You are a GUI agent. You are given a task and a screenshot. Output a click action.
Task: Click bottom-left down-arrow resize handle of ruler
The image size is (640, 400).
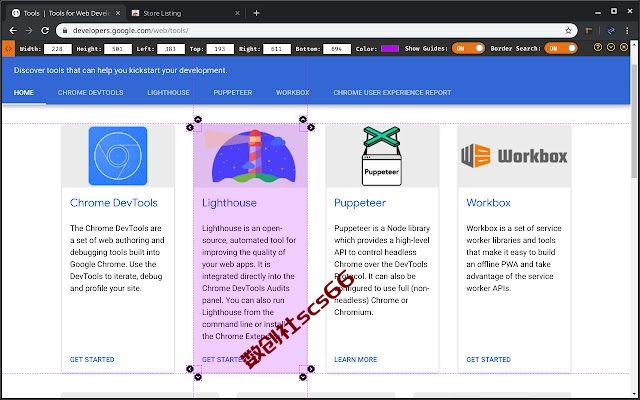198,377
